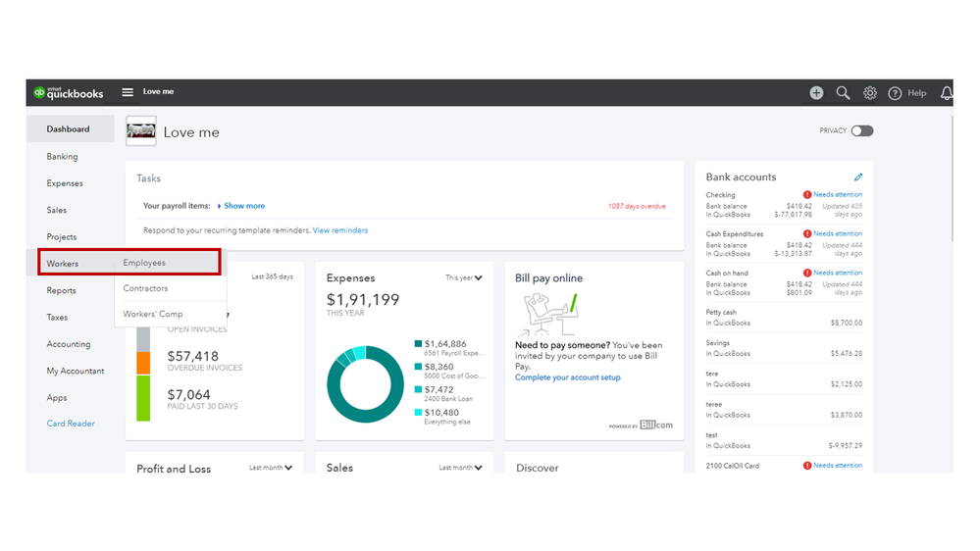
Task: Click the $7,472 Bank Loan entry
Action: pyautogui.click(x=444, y=393)
